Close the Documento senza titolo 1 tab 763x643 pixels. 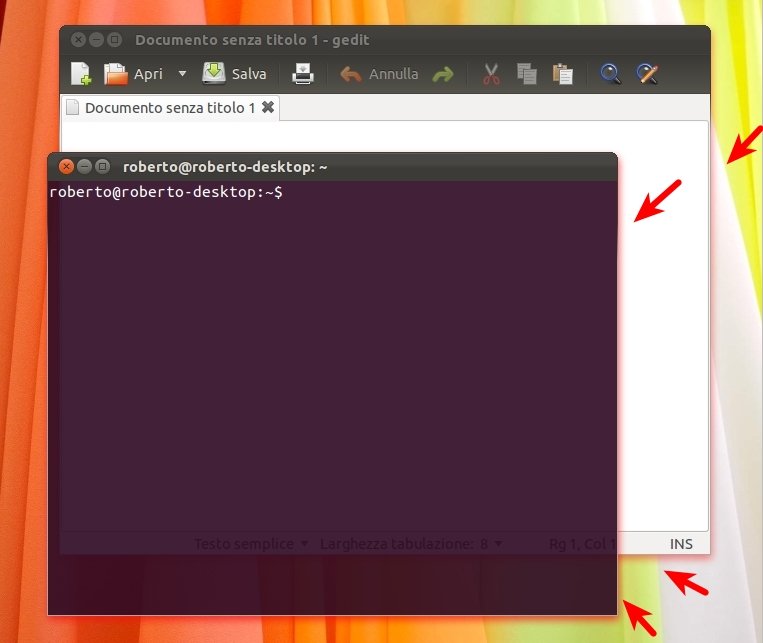[x=268, y=107]
